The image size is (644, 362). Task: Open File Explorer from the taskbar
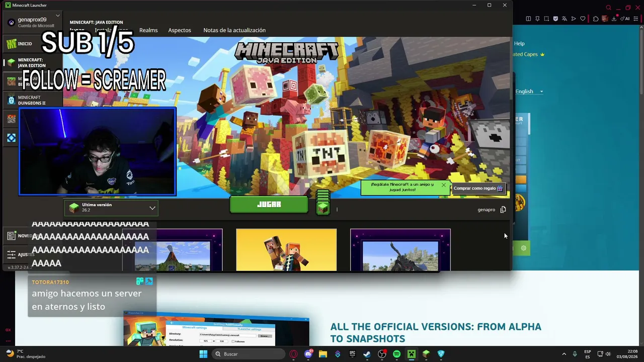(x=323, y=354)
